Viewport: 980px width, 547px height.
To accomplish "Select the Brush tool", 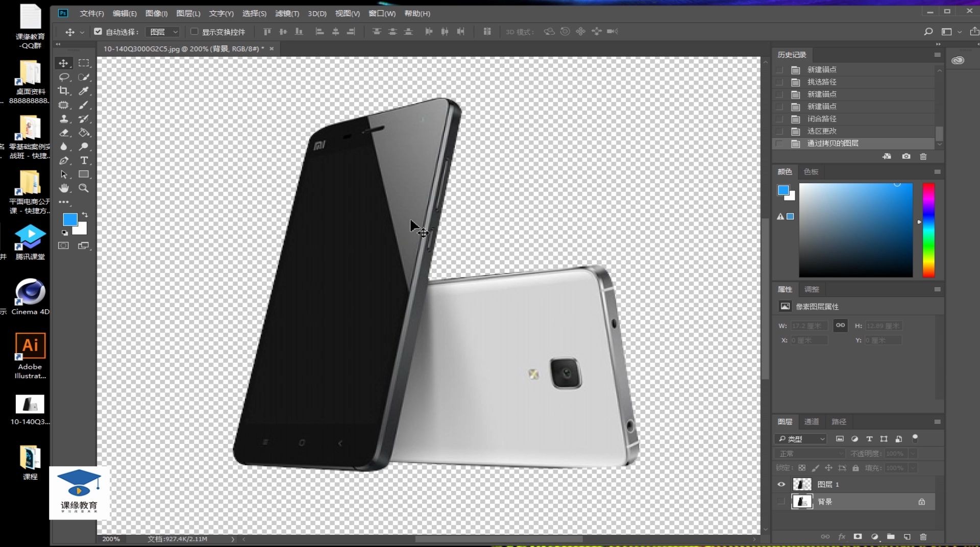I will pyautogui.click(x=84, y=105).
